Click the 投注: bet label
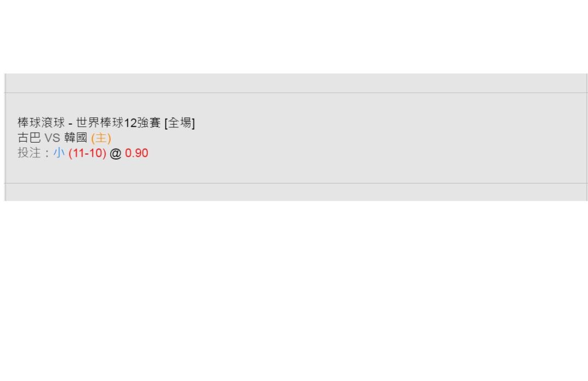588x381 pixels. point(33,153)
